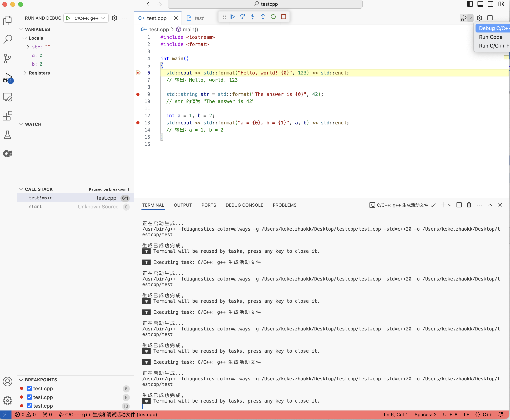The image size is (510, 420).
Task: Expand the Registers tree node
Action: click(x=25, y=73)
